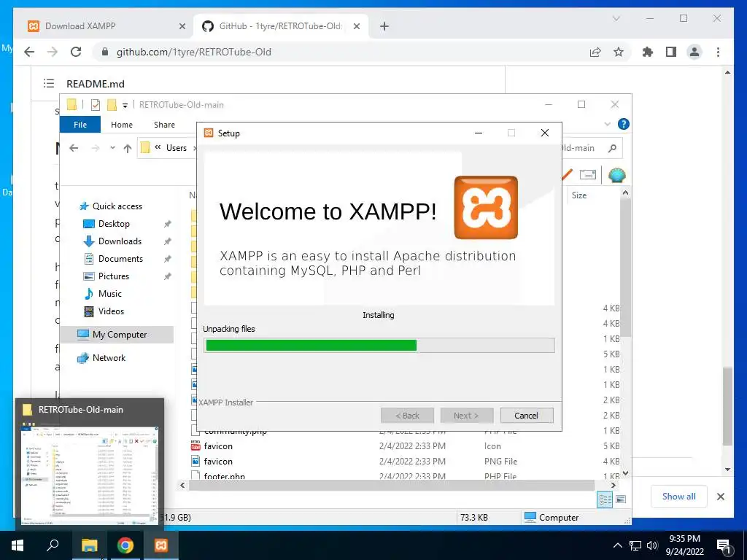Close the GitHub tab
Screen dimensions: 747x560
point(356,27)
